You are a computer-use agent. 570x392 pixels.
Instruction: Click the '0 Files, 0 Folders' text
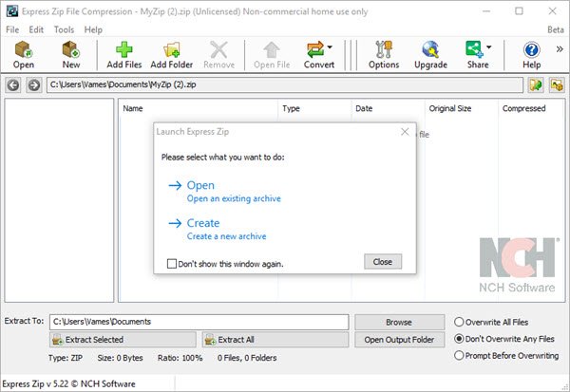(x=247, y=358)
